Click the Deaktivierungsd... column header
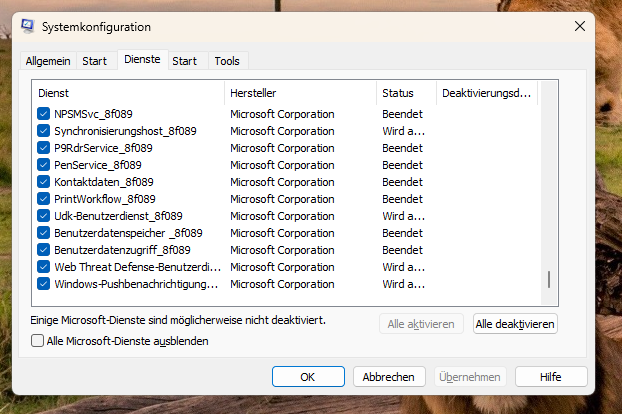 pyautogui.click(x=487, y=93)
